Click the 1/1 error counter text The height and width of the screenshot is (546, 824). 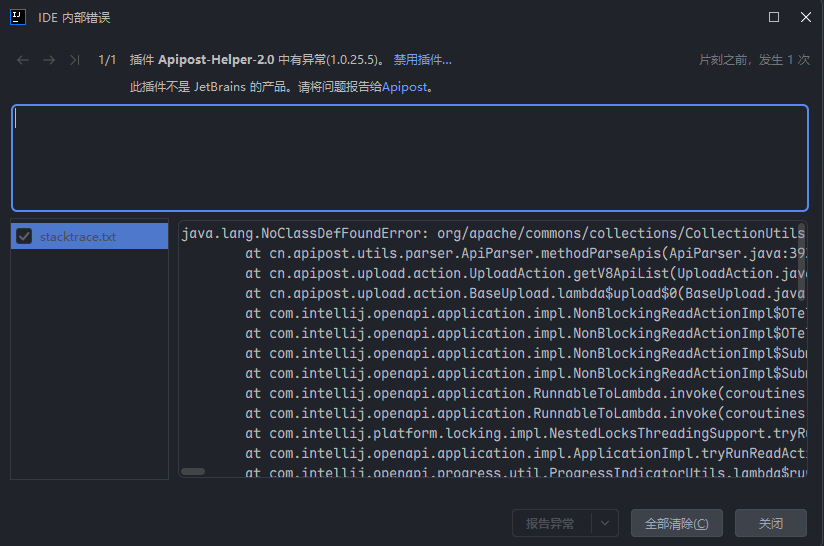click(x=107, y=60)
